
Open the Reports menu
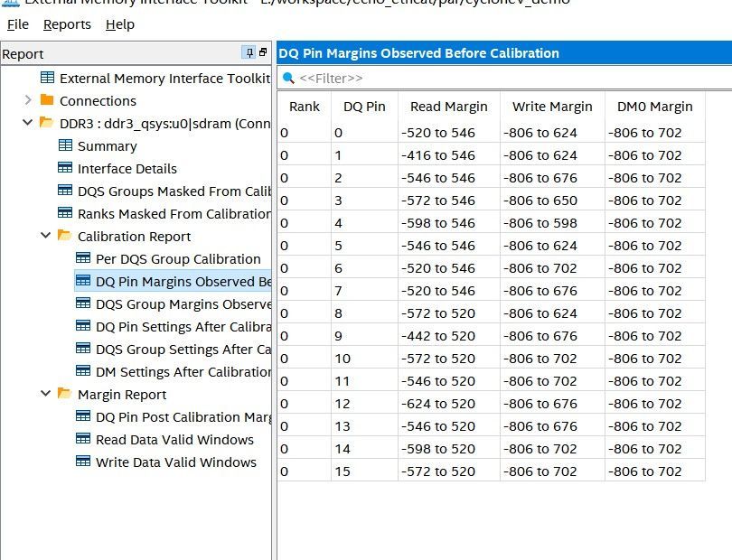pyautogui.click(x=67, y=24)
